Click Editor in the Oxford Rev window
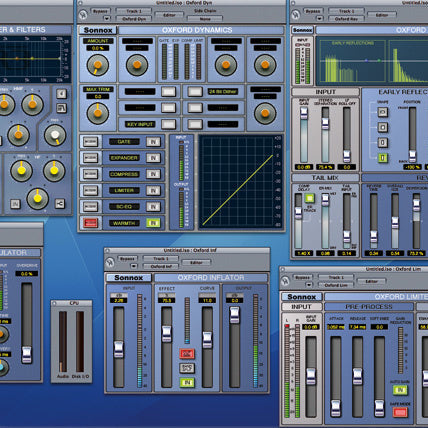 (x=382, y=15)
